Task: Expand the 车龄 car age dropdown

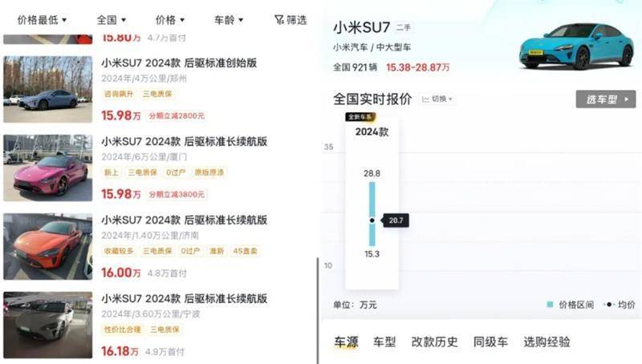Action: (x=229, y=20)
